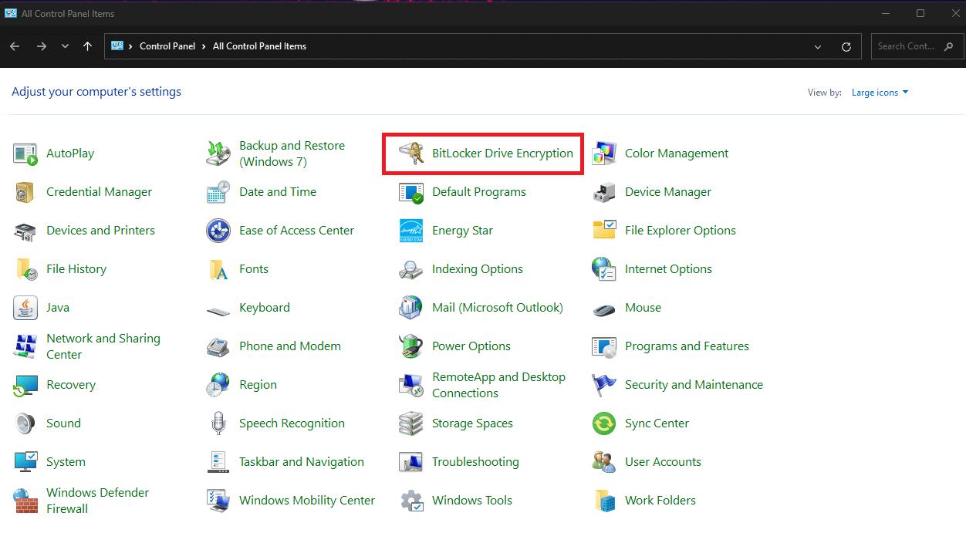Open the Region globe-clock icon
This screenshot has width=966, height=560.
(218, 385)
